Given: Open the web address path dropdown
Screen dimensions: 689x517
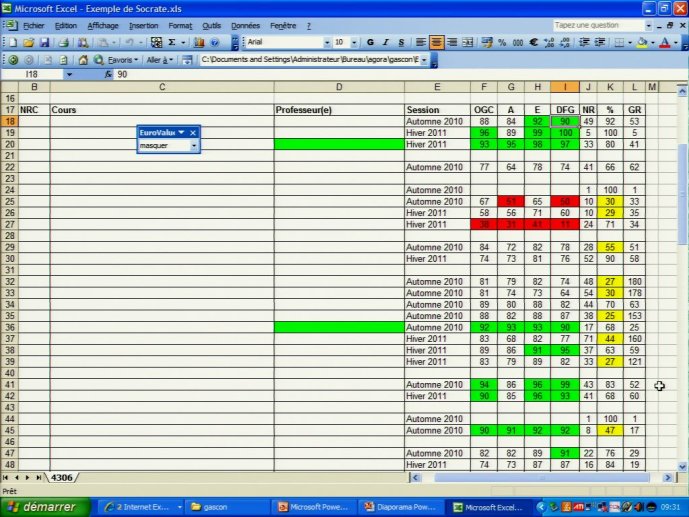Looking at the screenshot, I should click(x=424, y=60).
